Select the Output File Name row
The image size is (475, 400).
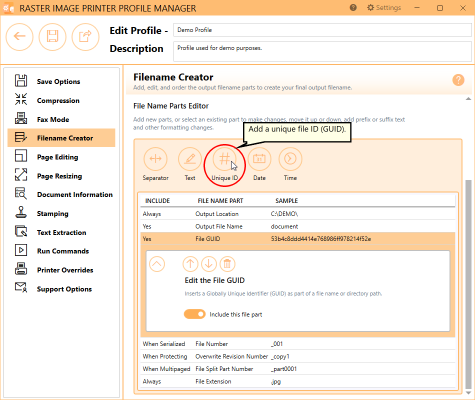[x=298, y=226]
